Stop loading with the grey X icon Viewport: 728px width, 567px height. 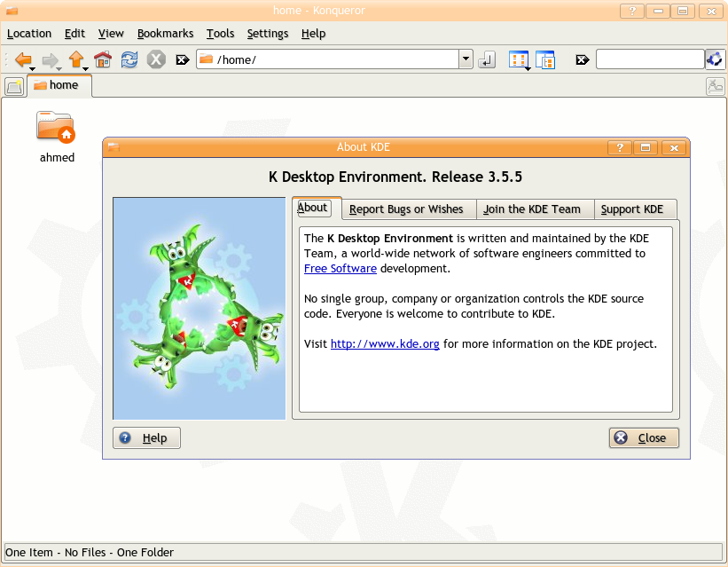(156, 59)
